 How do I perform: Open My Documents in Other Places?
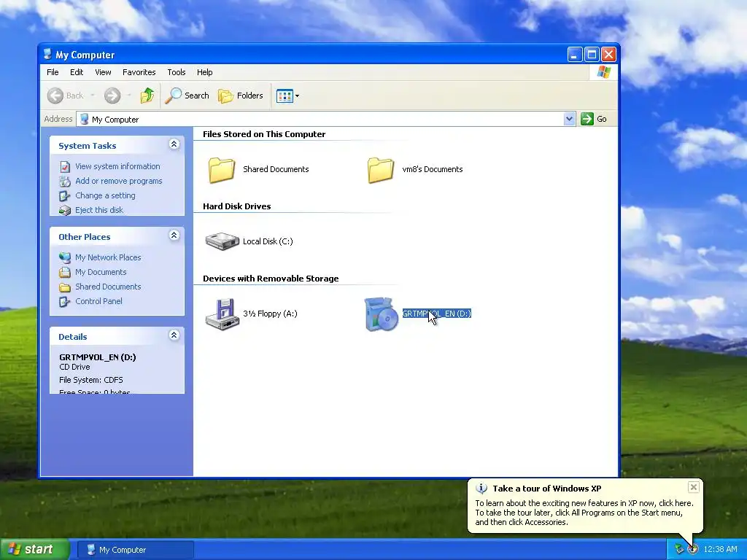point(101,273)
